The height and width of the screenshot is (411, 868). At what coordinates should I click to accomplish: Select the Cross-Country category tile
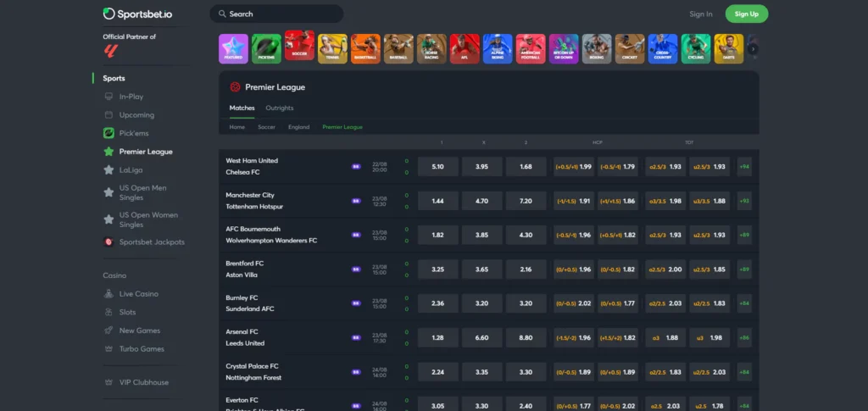pos(663,48)
